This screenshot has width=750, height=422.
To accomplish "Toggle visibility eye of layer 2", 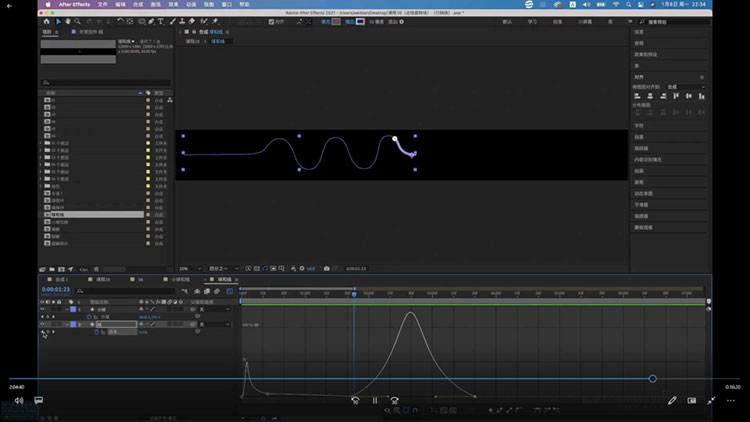I will [43, 324].
